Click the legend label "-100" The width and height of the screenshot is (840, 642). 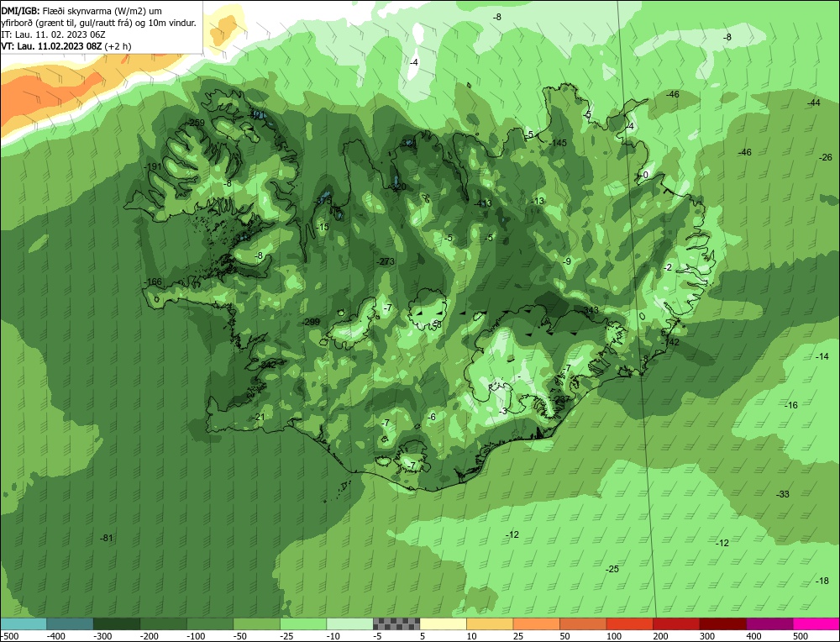pos(196,636)
